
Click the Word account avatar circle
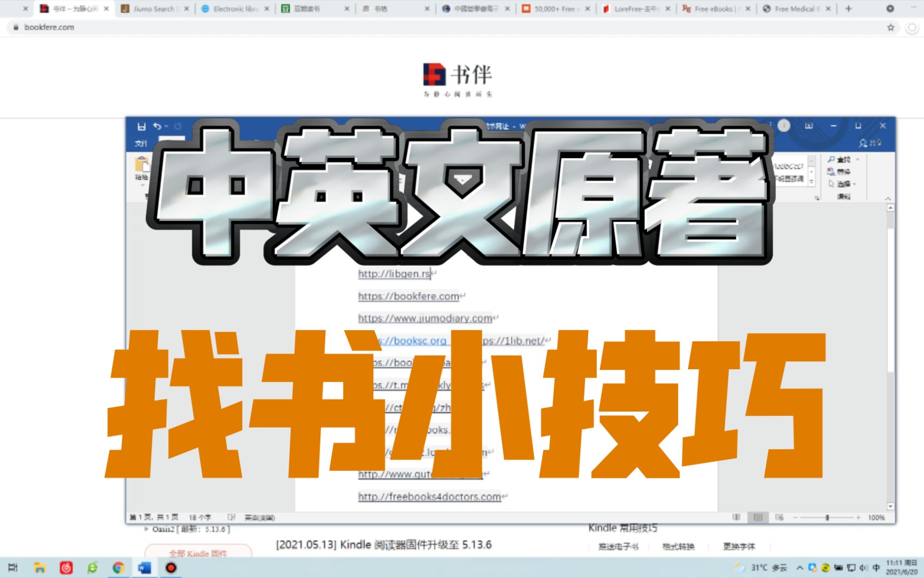[784, 126]
